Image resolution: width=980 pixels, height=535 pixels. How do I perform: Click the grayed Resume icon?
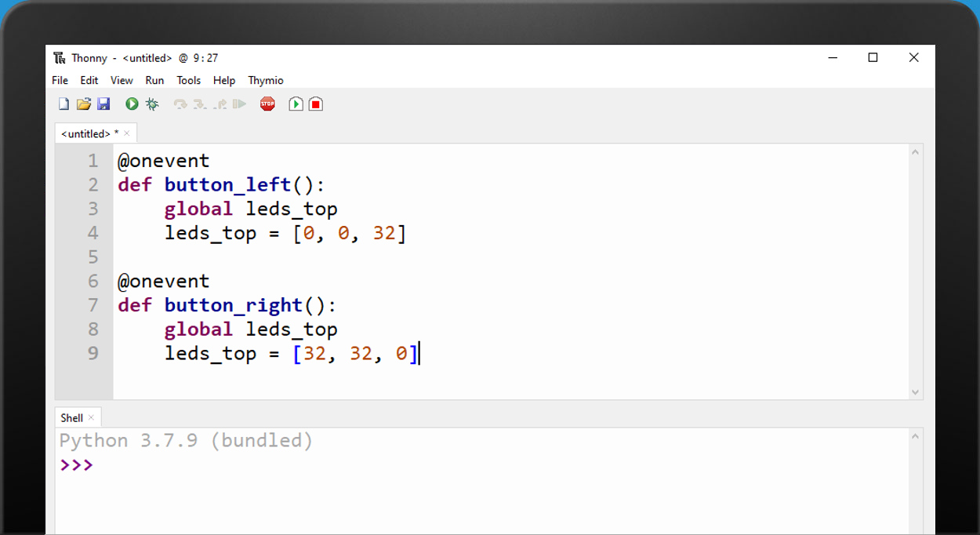coord(240,104)
